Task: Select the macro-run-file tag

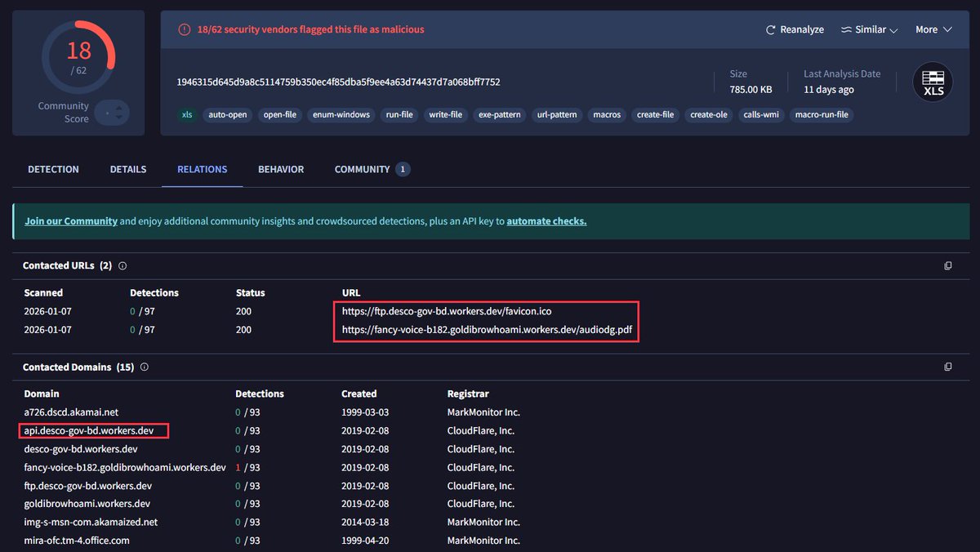Action: point(822,115)
